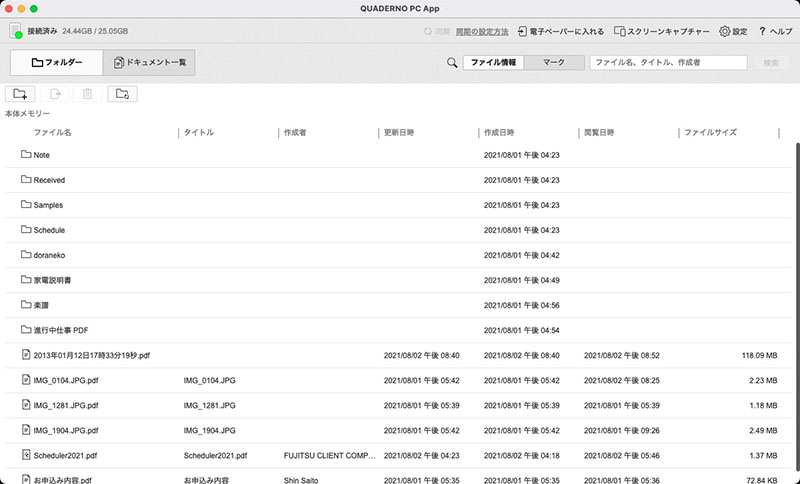Click the IMG_1904.JPG.pdf document icon
The width and height of the screenshot is (800, 484).
(x=26, y=429)
